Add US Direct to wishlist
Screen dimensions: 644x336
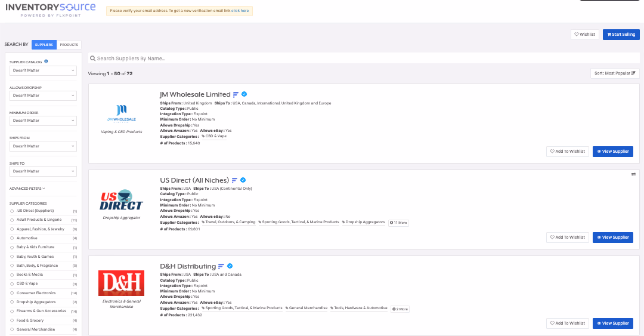(568, 238)
